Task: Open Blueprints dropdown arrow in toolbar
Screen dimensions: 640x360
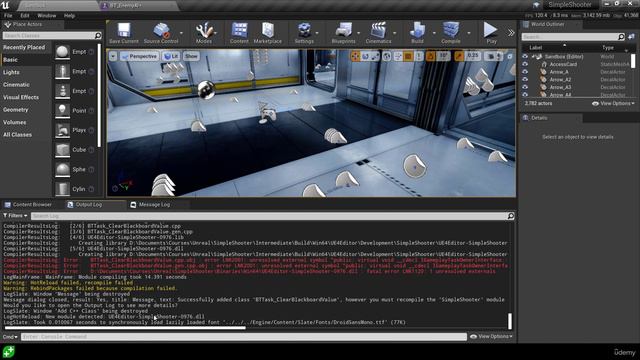Action: [358, 33]
